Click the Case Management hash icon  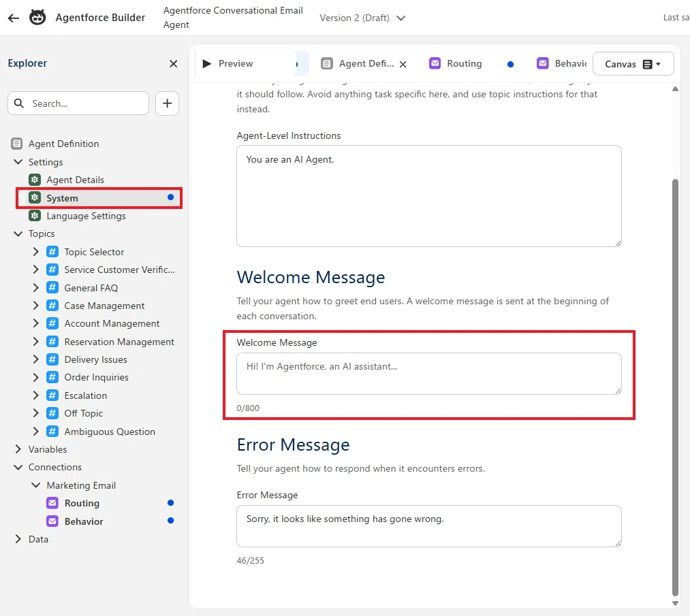tap(52, 306)
